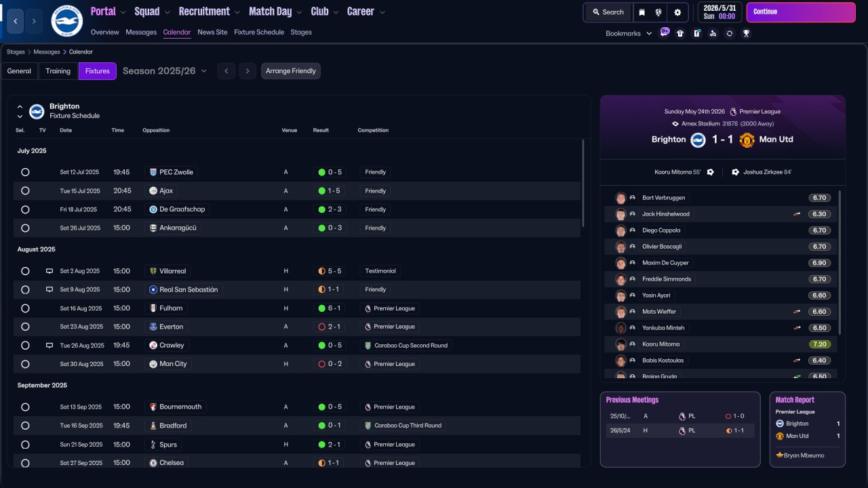Select the De Graafschap fixture radio button

tap(25, 209)
